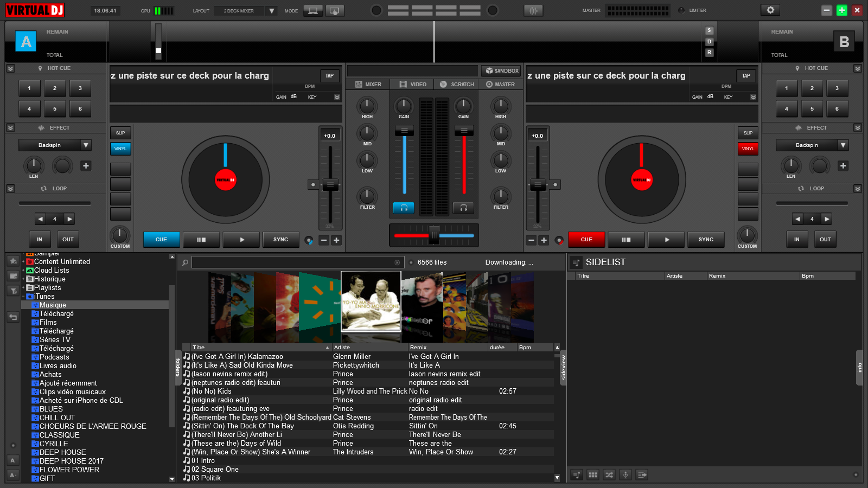
Task: Enable headphone cue for left deck
Action: tap(404, 208)
